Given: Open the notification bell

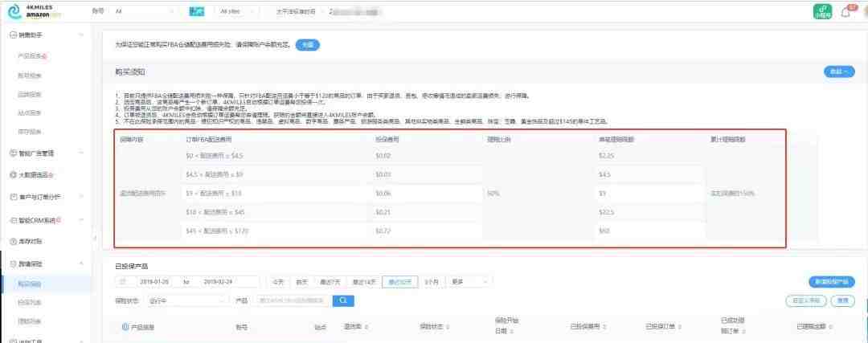Looking at the screenshot, I should pyautogui.click(x=845, y=11).
